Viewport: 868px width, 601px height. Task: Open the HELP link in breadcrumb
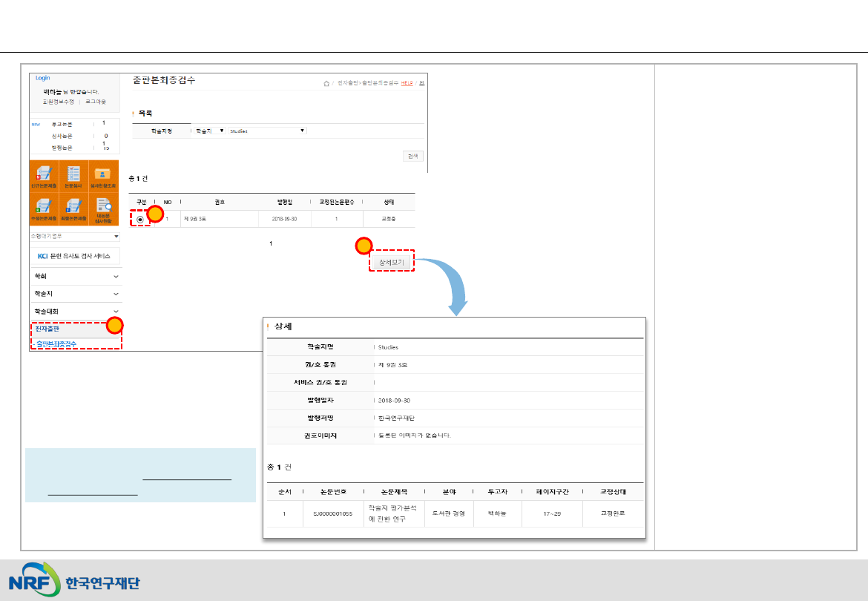click(407, 83)
